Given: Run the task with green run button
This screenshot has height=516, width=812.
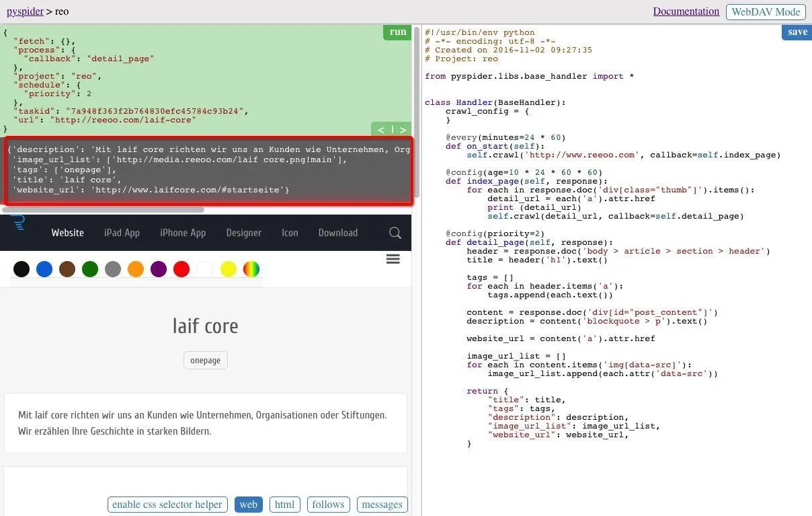Looking at the screenshot, I should click(x=398, y=32).
